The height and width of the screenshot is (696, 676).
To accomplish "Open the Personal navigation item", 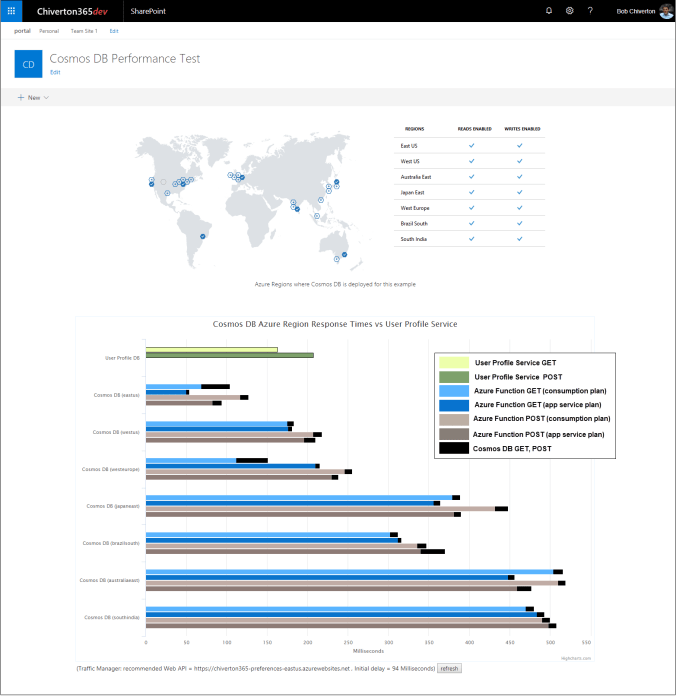I will tap(49, 31).
